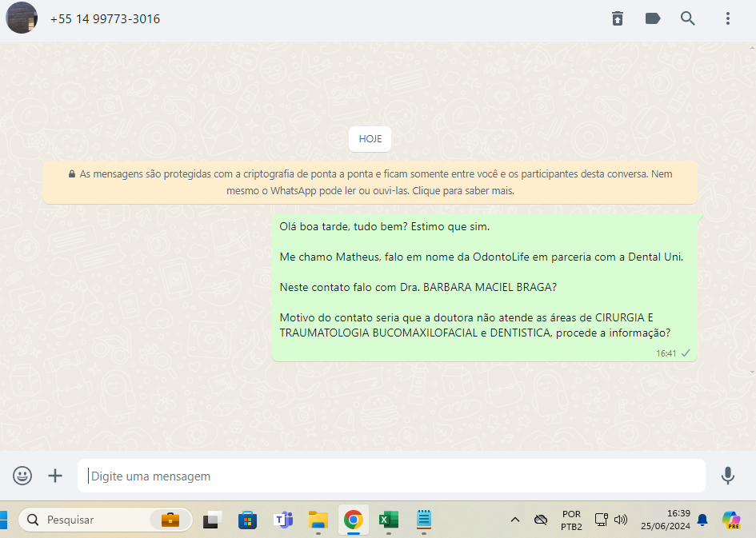Viewport: 756px width, 538px height.
Task: Open contact info for +55 14 99773-3016
Action: tap(105, 18)
